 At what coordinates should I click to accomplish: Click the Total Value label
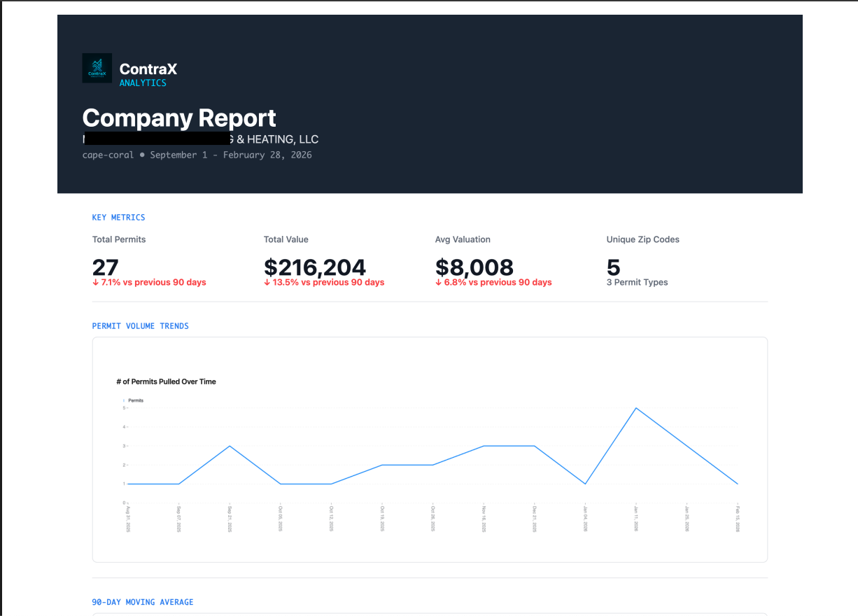[x=286, y=239]
